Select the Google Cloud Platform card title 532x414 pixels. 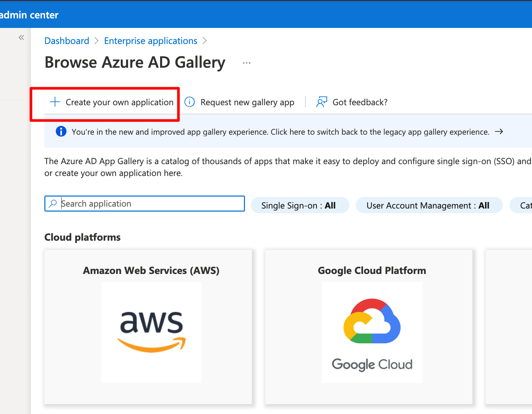pos(372,271)
